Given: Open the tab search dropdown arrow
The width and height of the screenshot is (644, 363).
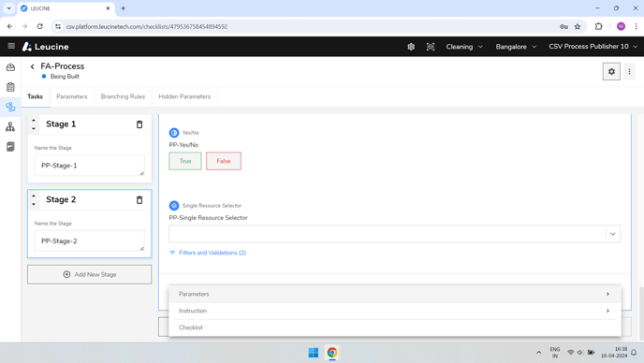Looking at the screenshot, I should (x=8, y=8).
